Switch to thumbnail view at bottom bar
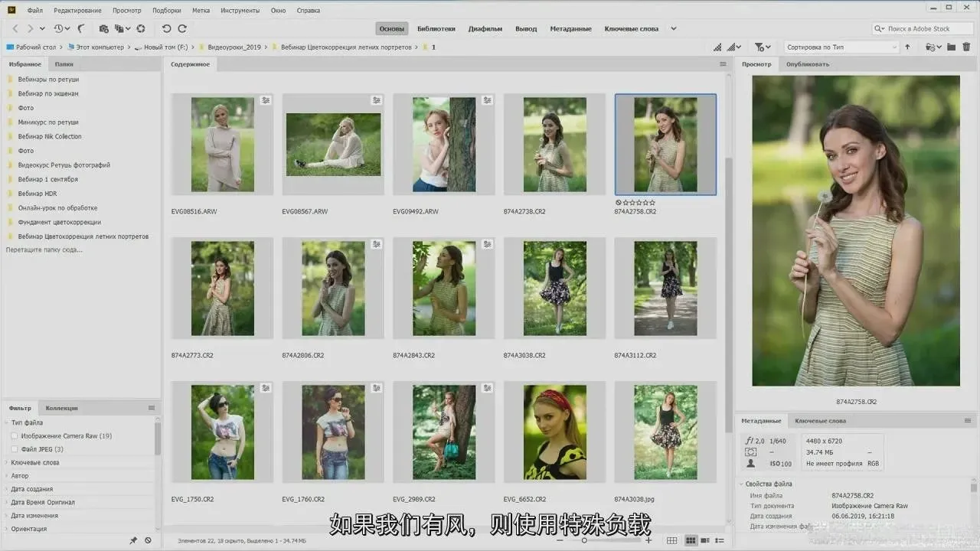The height and width of the screenshot is (551, 980). point(690,540)
